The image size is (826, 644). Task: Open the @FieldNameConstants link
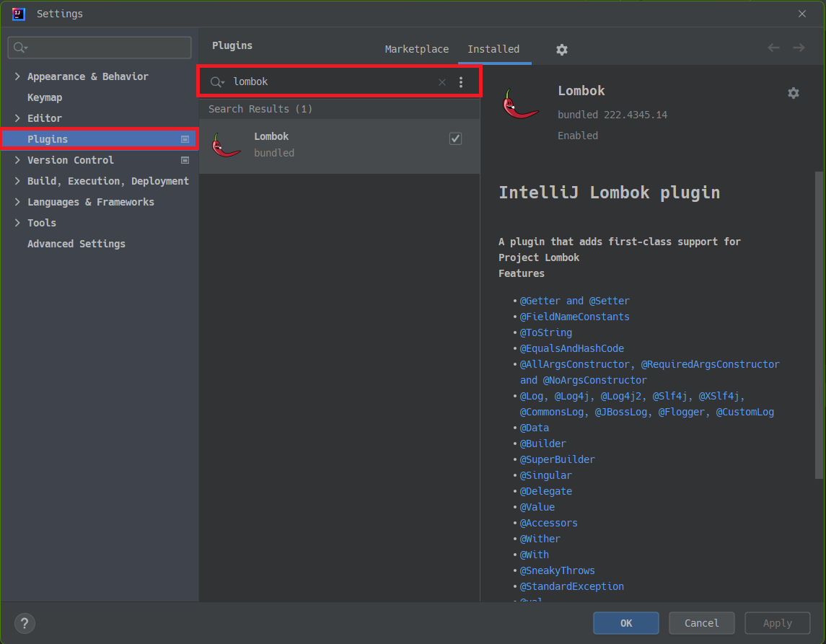click(575, 317)
